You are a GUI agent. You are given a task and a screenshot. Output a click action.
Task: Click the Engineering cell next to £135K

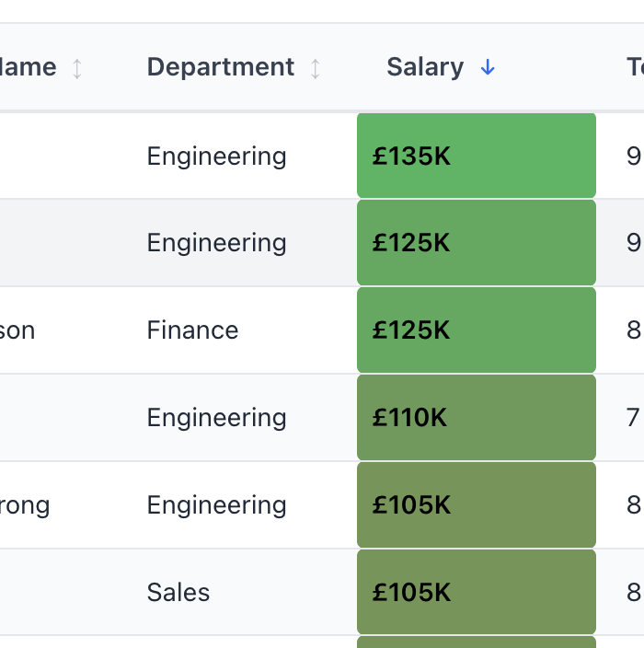pyautogui.click(x=217, y=156)
